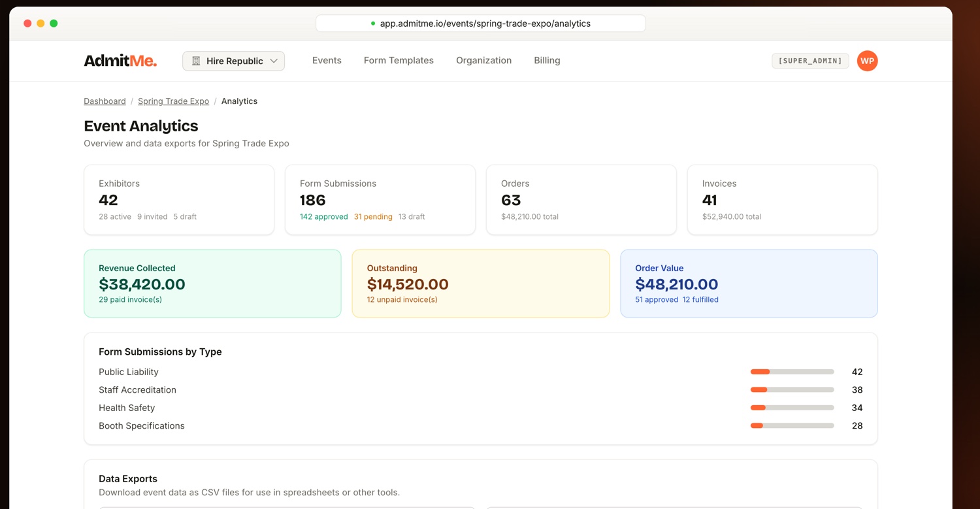Image resolution: width=980 pixels, height=509 pixels.
Task: Open the Spring Trade Expo breadcrumb link
Action: [173, 101]
